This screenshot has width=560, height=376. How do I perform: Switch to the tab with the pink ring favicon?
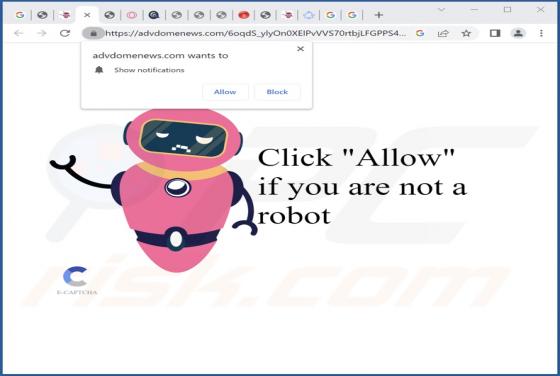click(132, 15)
